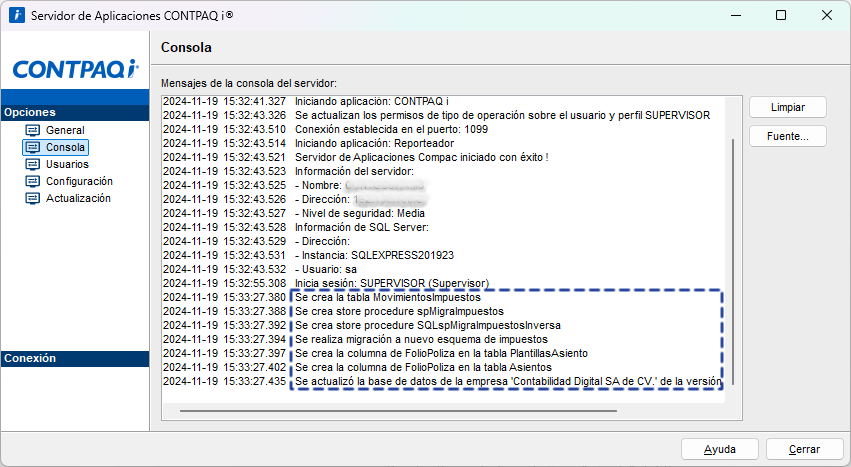The width and height of the screenshot is (851, 467).
Task: Click the 'Iniciando aplicación: CONTPAQ i' log line
Action: tap(372, 102)
